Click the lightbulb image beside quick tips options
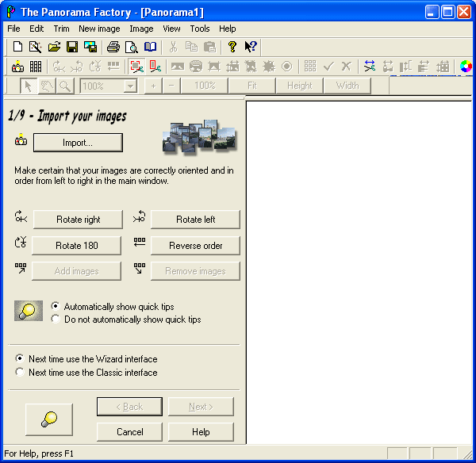This screenshot has width=476, height=463. pyautogui.click(x=29, y=311)
